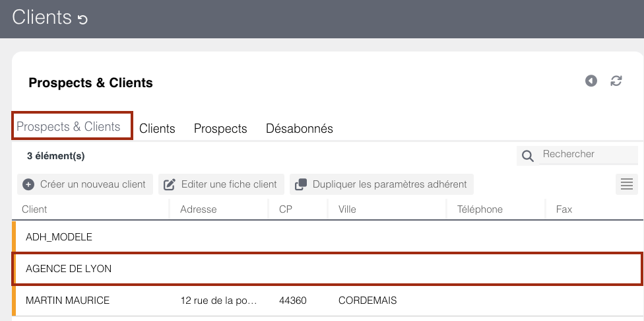Switch to the Prospects tab

point(220,129)
